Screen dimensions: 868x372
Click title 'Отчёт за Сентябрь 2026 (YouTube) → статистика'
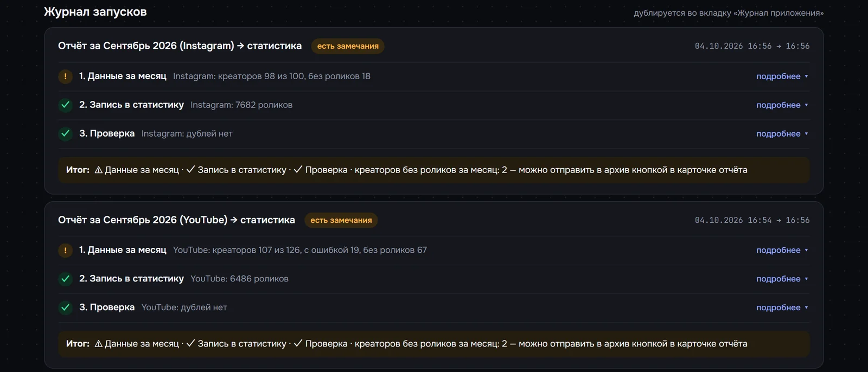(176, 220)
